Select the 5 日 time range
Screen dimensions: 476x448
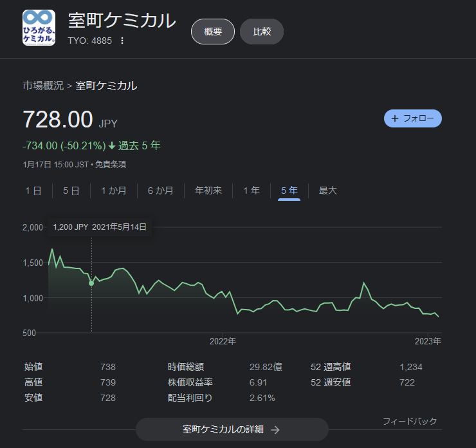71,191
